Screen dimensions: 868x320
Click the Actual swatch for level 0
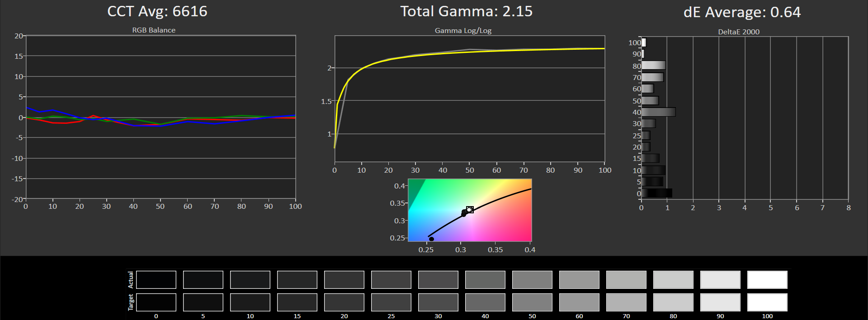click(x=156, y=280)
